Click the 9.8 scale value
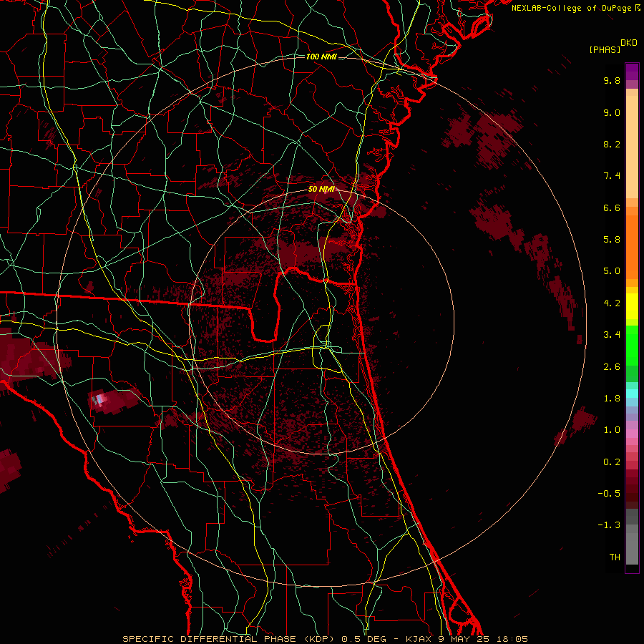 click(x=612, y=80)
